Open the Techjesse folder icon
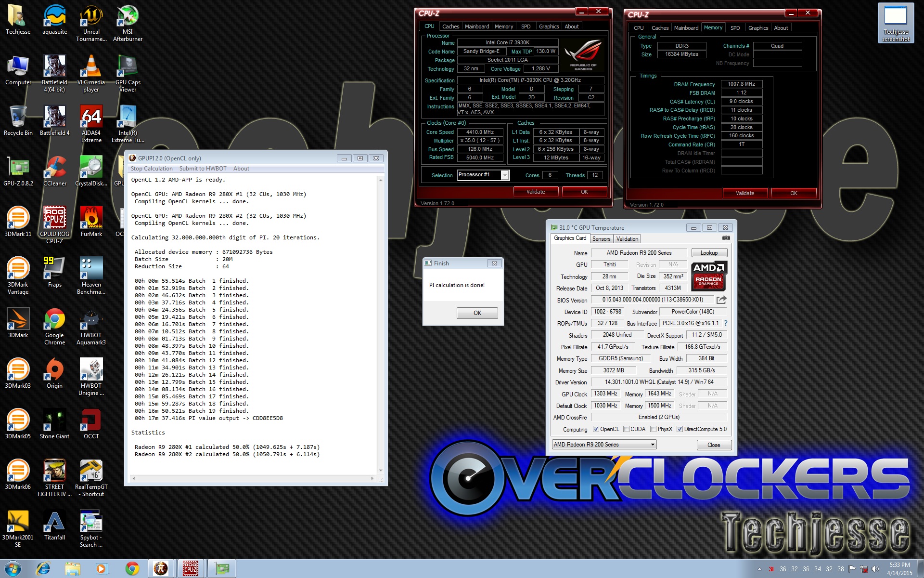The image size is (924, 578). pyautogui.click(x=18, y=20)
